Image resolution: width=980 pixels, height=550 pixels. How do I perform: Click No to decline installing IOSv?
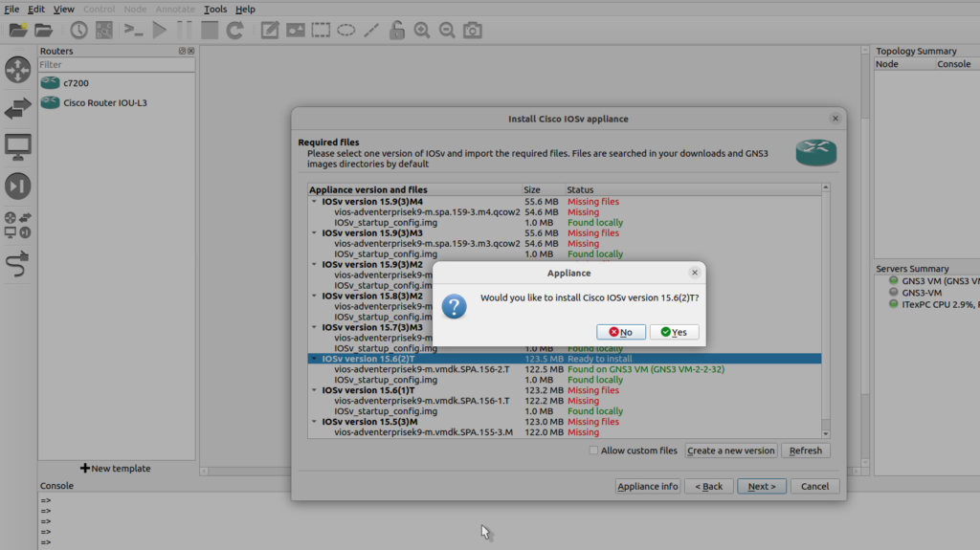coord(621,332)
